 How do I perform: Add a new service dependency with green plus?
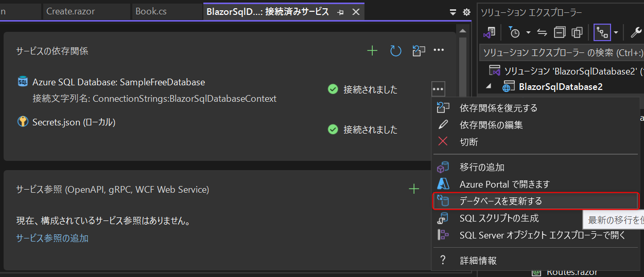click(372, 50)
